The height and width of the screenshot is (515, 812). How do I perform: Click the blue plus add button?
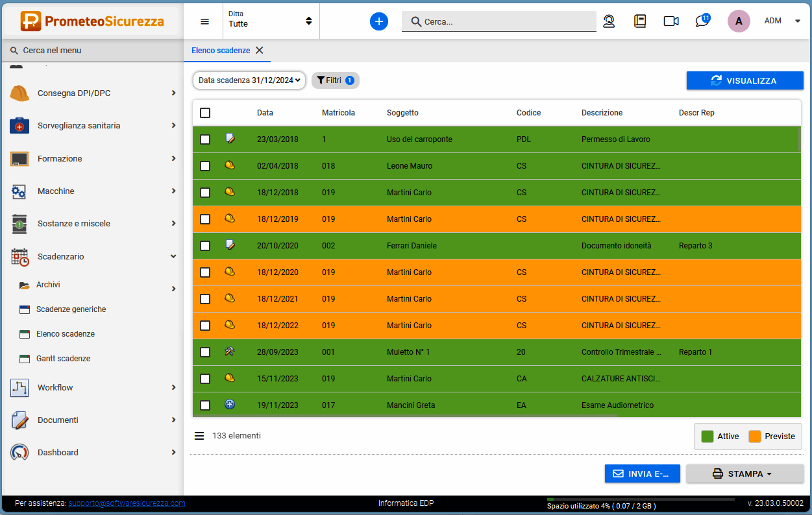(379, 21)
